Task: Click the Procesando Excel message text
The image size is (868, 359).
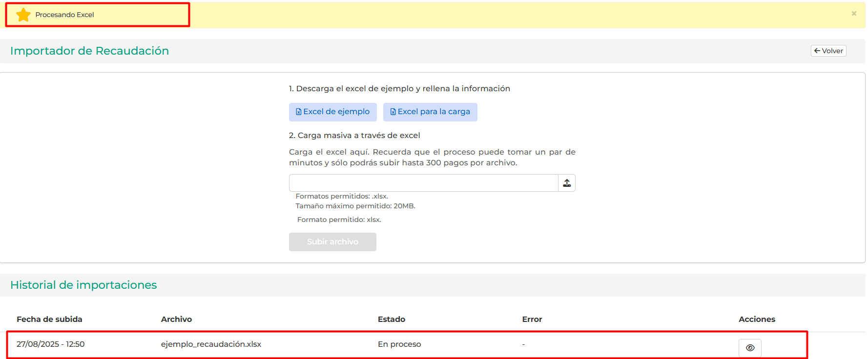Action: tap(64, 15)
